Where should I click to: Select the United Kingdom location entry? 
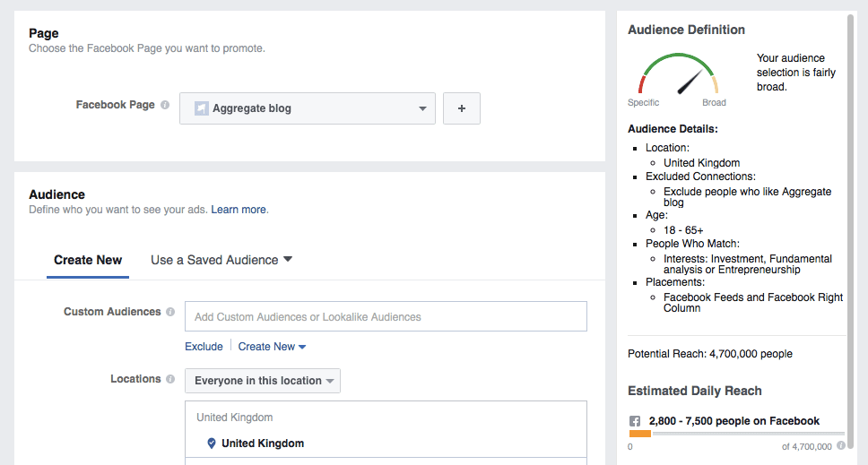[x=386, y=443]
